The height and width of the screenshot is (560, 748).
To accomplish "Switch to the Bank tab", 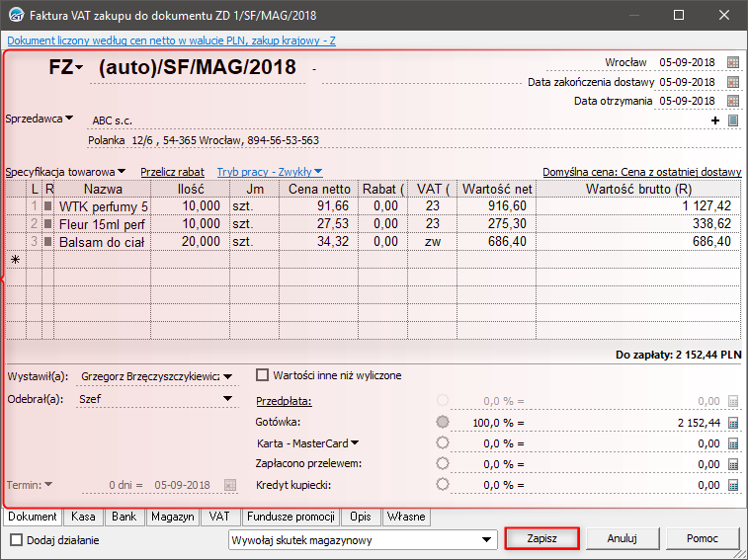I will click(x=125, y=517).
